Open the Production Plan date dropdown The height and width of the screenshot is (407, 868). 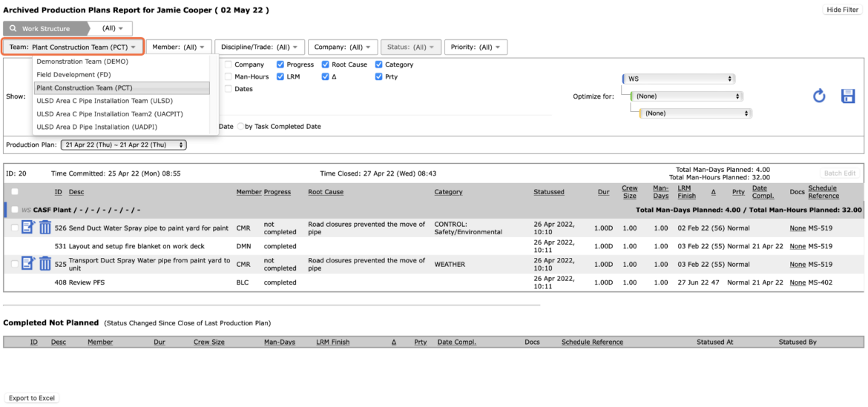[124, 145]
